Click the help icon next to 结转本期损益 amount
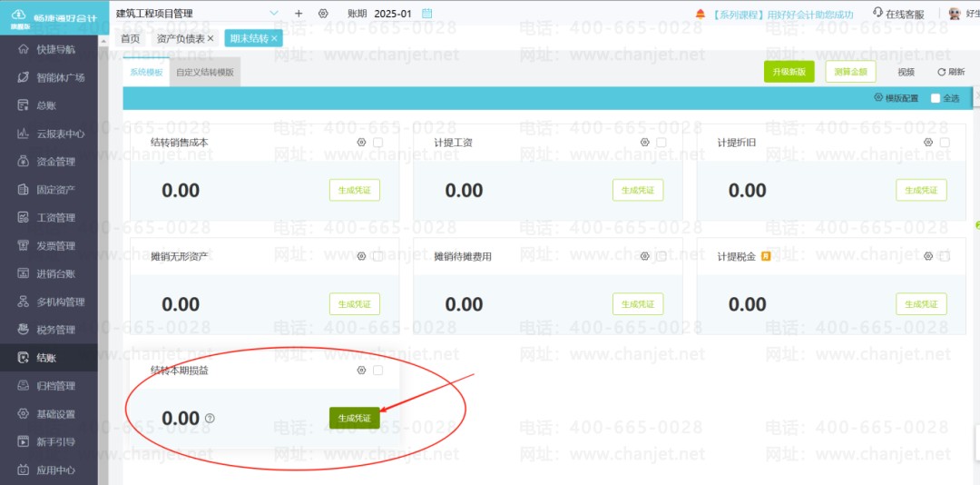 pyautogui.click(x=210, y=418)
